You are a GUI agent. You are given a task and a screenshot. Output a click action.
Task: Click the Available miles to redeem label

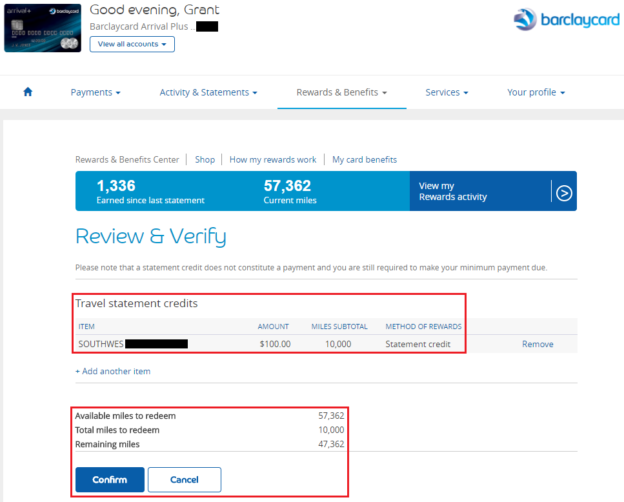click(125, 416)
